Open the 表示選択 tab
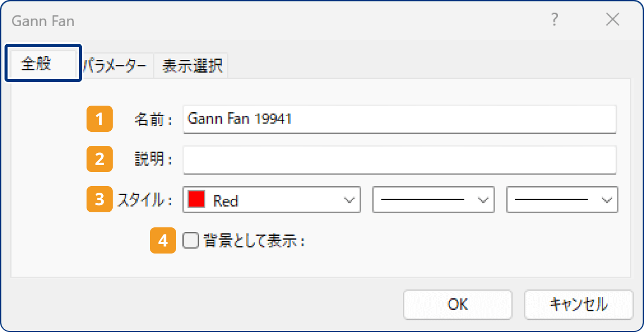The height and width of the screenshot is (332, 644). pos(190,65)
